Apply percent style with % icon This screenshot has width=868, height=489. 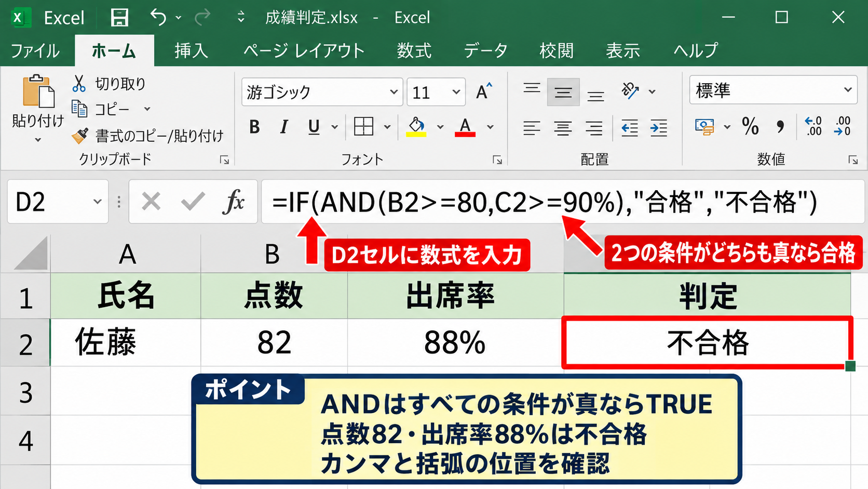click(750, 126)
